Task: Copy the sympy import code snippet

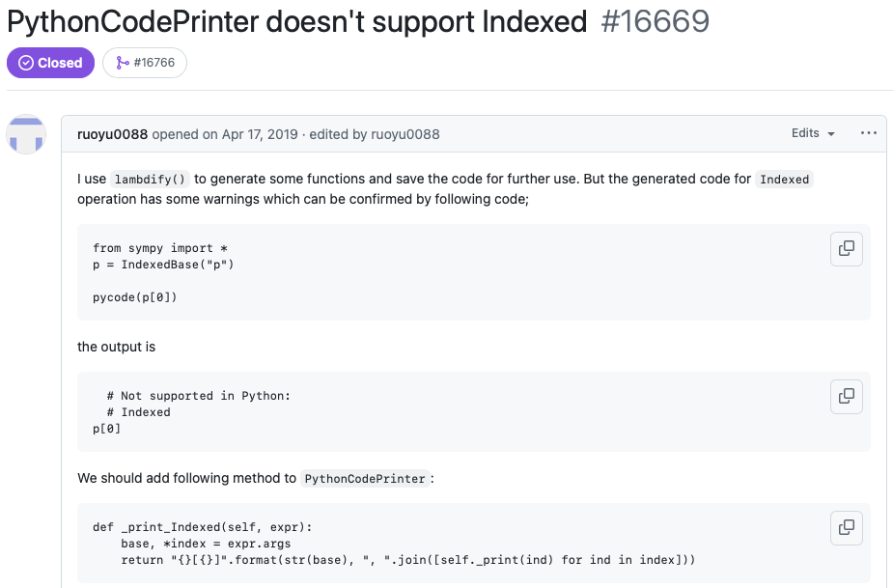Action: tap(846, 248)
